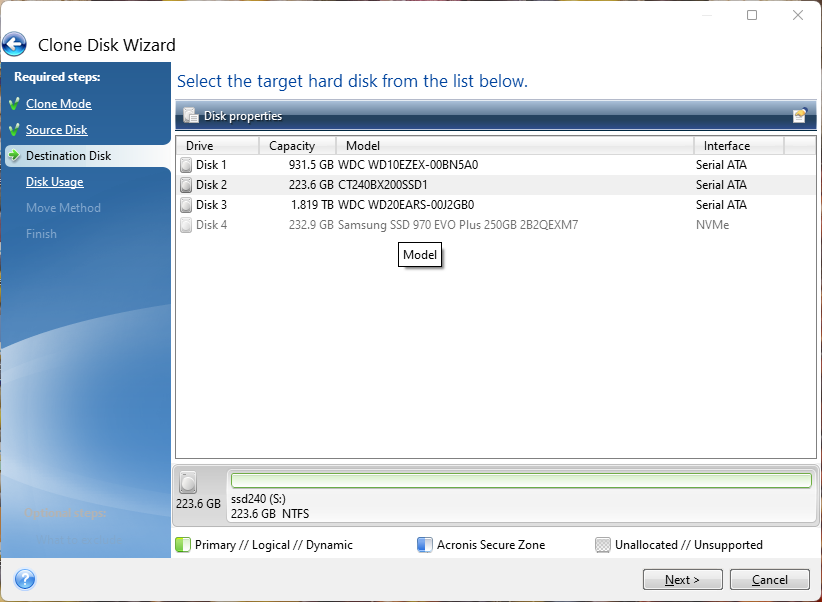Viewport: 822px width, 602px height.
Task: Go back with the blue arrow icon
Action: [15, 45]
